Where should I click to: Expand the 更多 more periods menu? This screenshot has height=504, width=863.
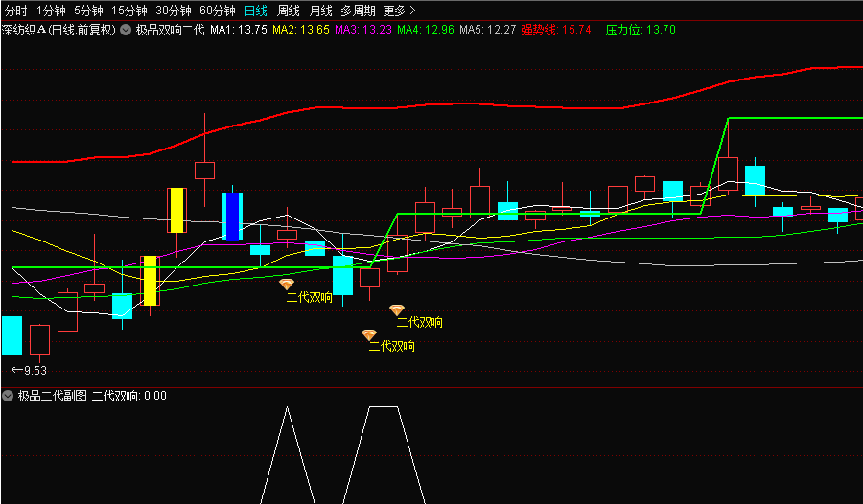[x=400, y=11]
